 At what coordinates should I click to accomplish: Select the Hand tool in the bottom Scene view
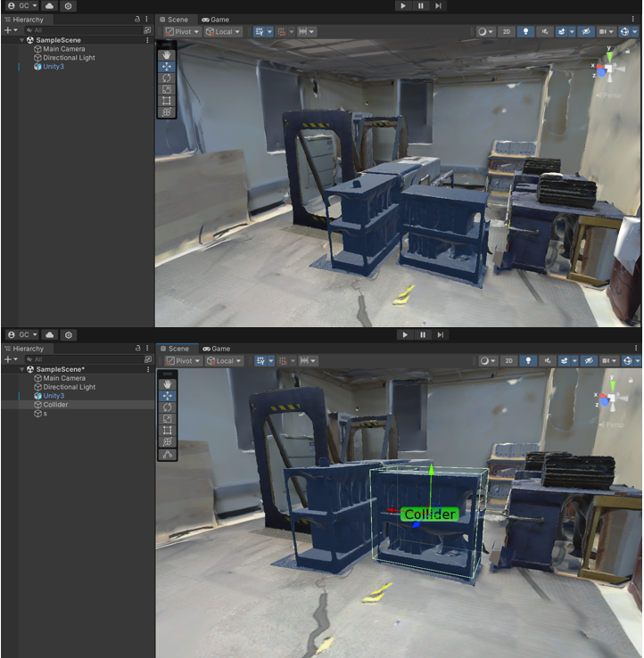click(x=168, y=384)
